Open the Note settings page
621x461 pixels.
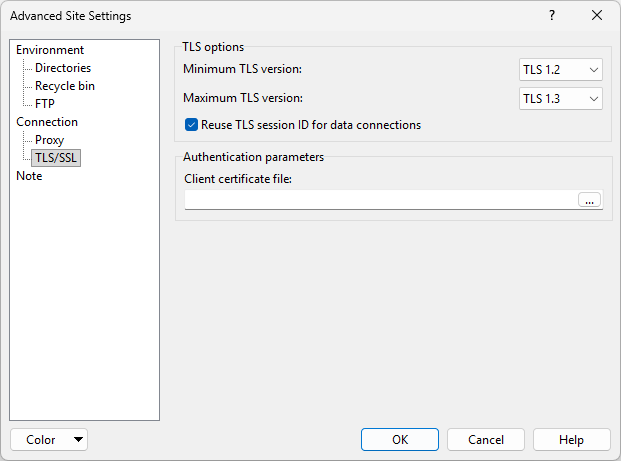(x=29, y=176)
